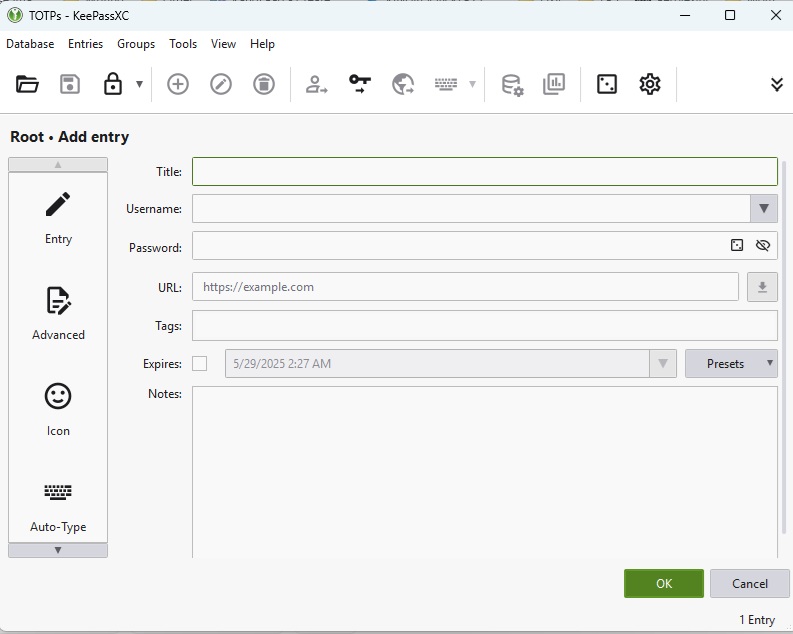Switch to the Advanced section

58,313
